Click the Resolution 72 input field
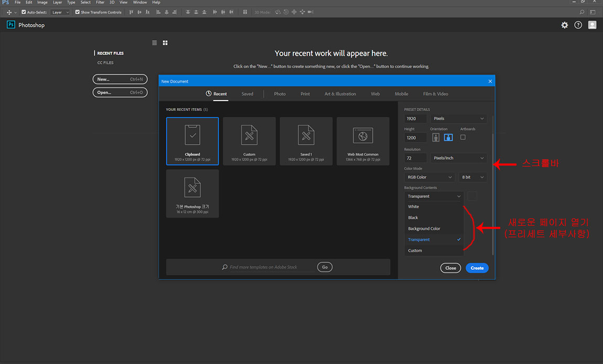The width and height of the screenshot is (603, 364). click(415, 158)
